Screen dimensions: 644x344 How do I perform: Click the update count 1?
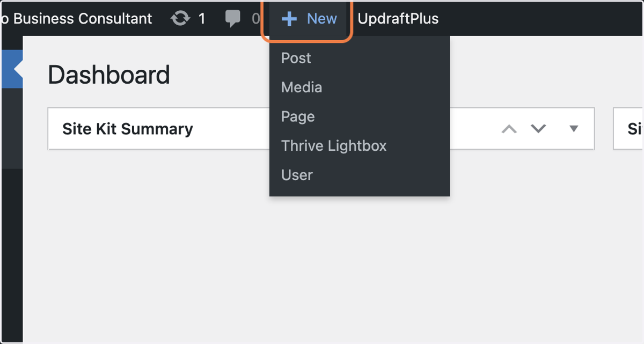tap(202, 19)
